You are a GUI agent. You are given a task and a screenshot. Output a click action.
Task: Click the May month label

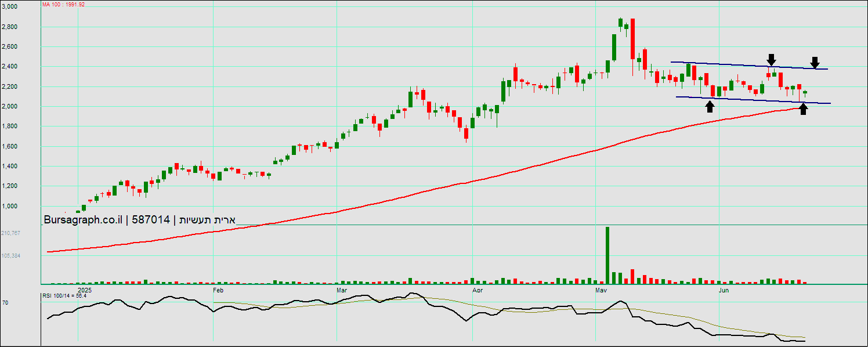click(602, 289)
